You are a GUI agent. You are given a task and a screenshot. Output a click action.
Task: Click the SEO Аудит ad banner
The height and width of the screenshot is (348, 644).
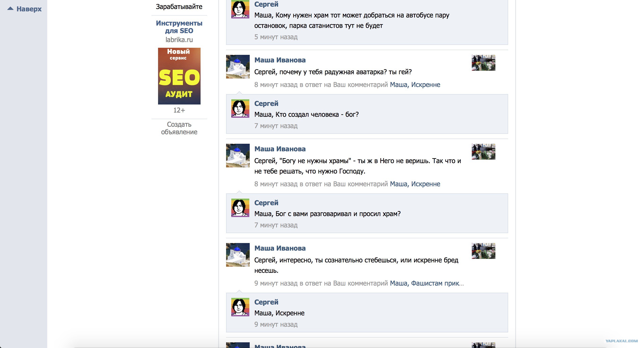179,76
